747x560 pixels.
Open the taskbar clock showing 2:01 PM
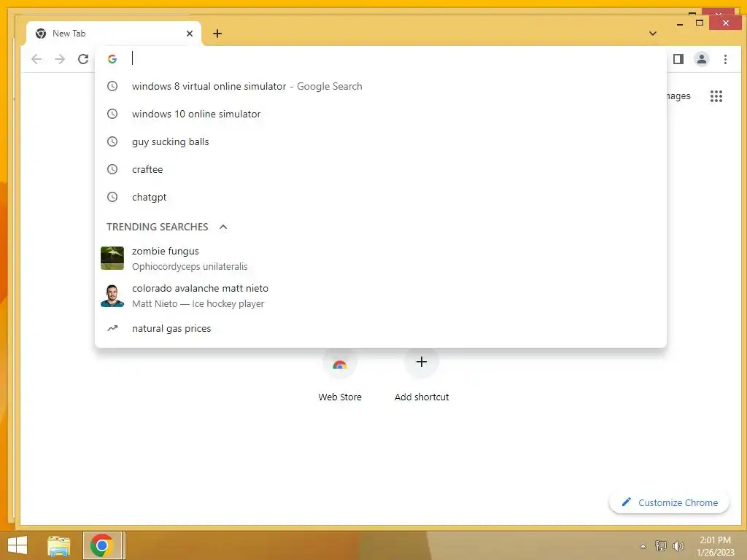click(715, 546)
